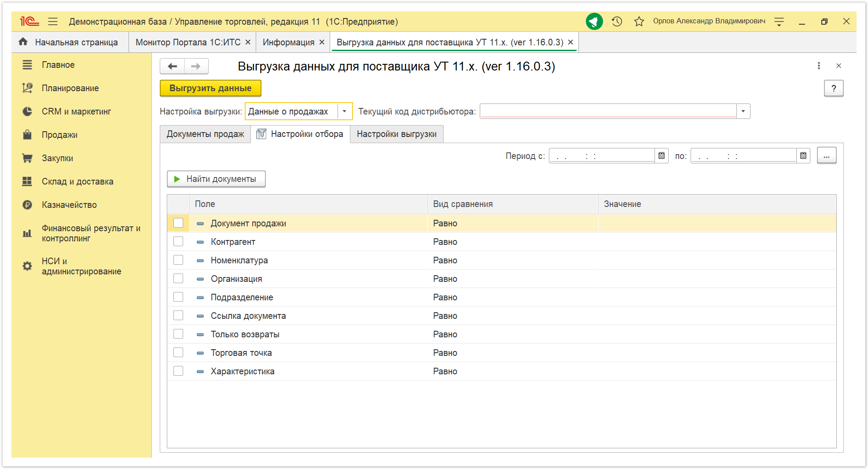Expand the Настройка выгрузки dropdown
868x469 pixels.
(x=345, y=111)
